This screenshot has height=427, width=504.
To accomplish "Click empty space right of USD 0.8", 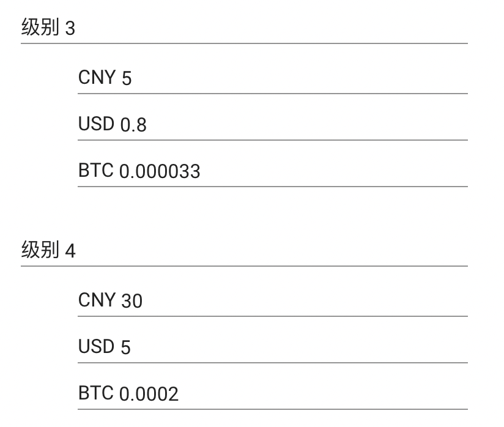I will click(x=306, y=125).
